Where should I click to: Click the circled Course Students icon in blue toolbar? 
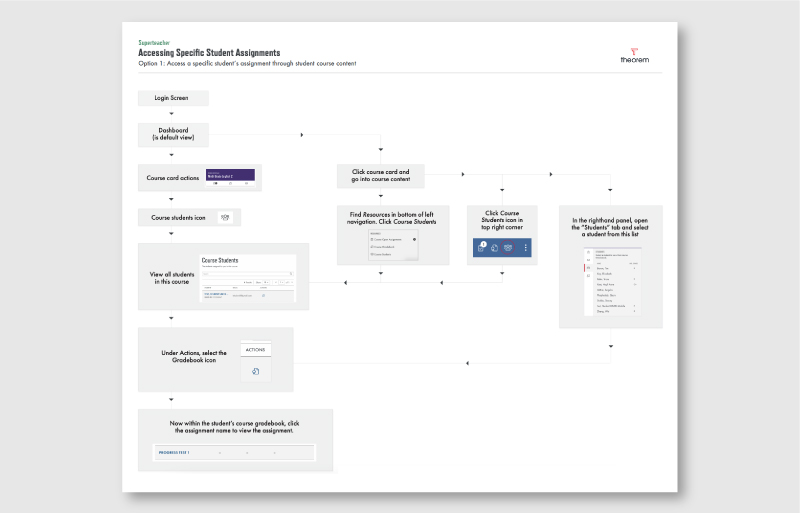pyautogui.click(x=508, y=248)
